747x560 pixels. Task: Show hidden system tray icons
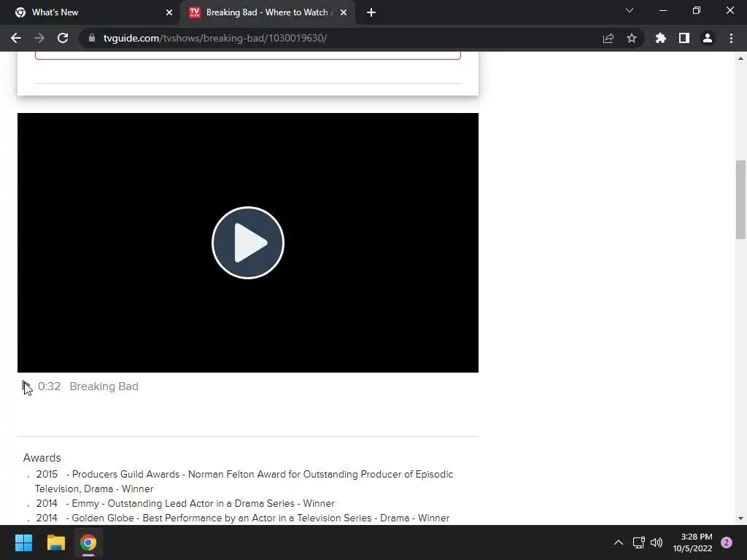(x=619, y=542)
